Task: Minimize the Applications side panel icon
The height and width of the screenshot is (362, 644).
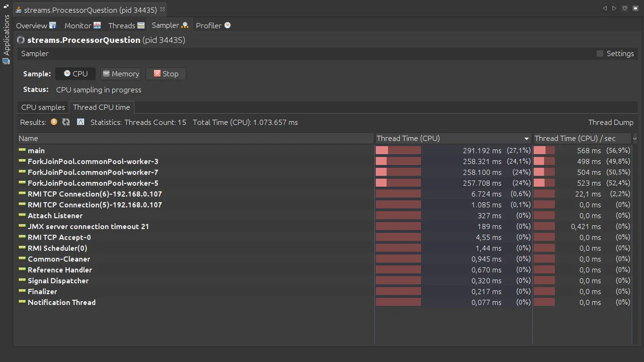Action: click(6, 7)
